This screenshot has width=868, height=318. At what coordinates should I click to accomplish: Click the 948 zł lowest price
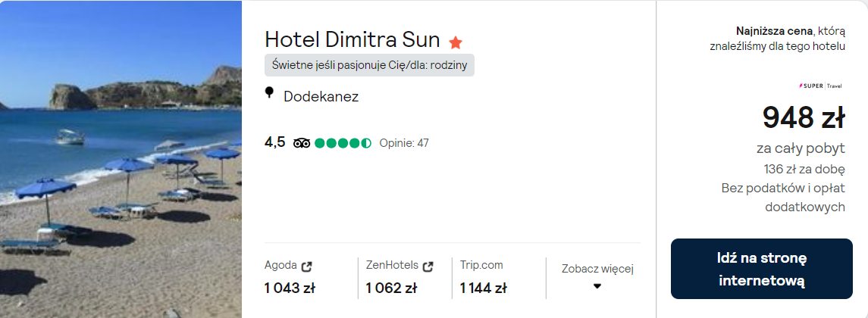[x=803, y=117]
